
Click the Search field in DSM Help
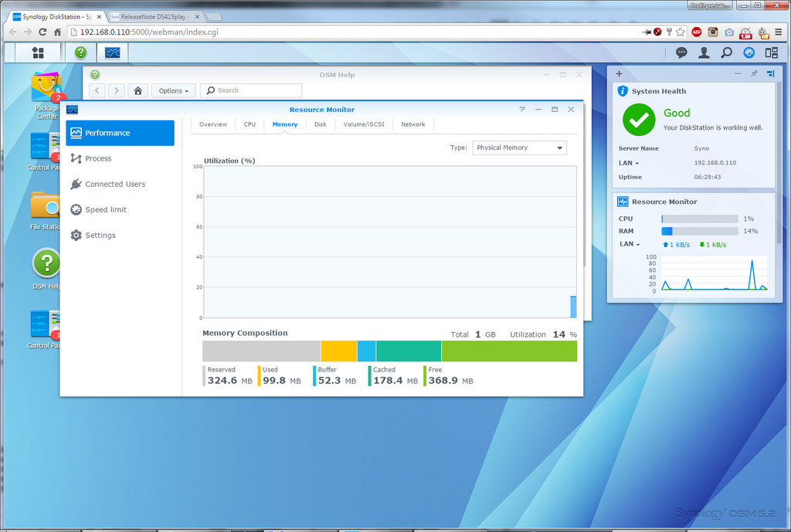[251, 90]
